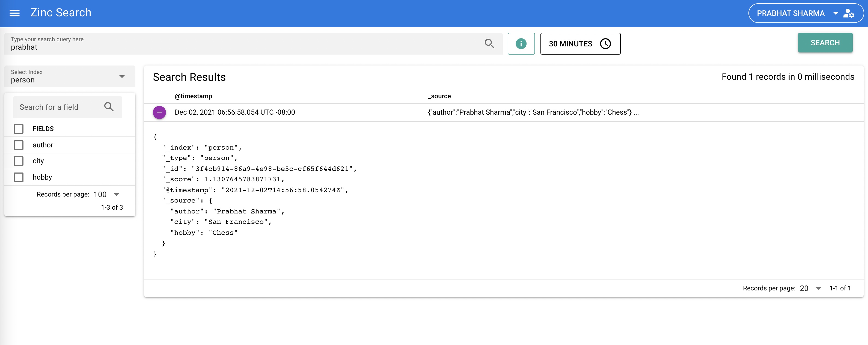
Task: Toggle the city field checkbox
Action: (18, 160)
